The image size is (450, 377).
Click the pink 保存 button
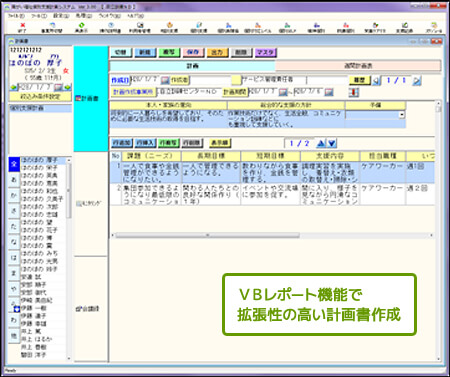193,52
